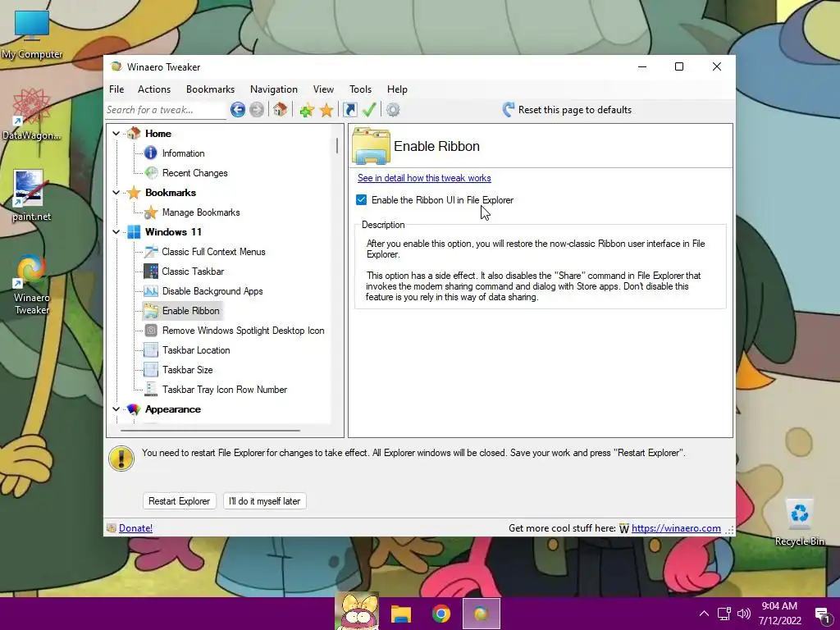Open the https://winaero.com link
Screen dimensions: 840x630
(x=676, y=528)
